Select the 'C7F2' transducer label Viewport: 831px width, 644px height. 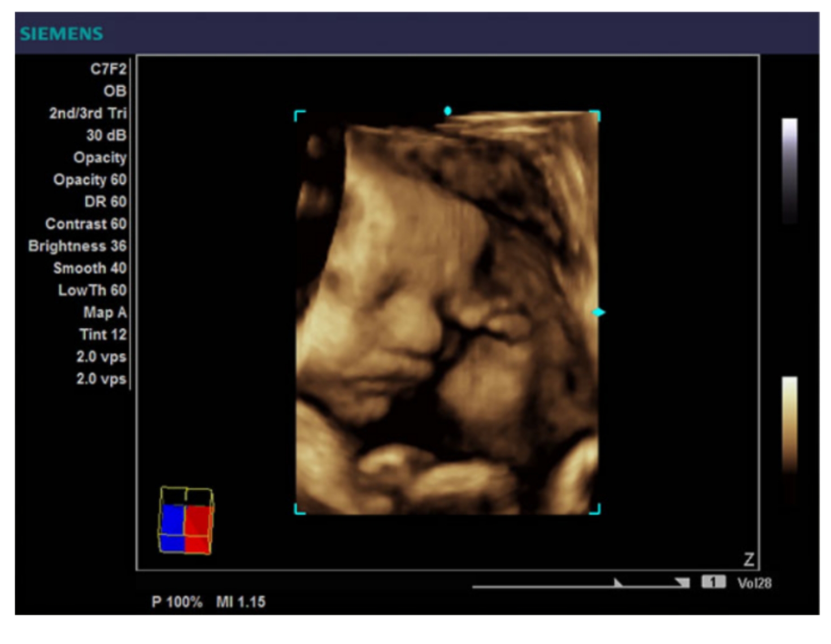[x=108, y=69]
